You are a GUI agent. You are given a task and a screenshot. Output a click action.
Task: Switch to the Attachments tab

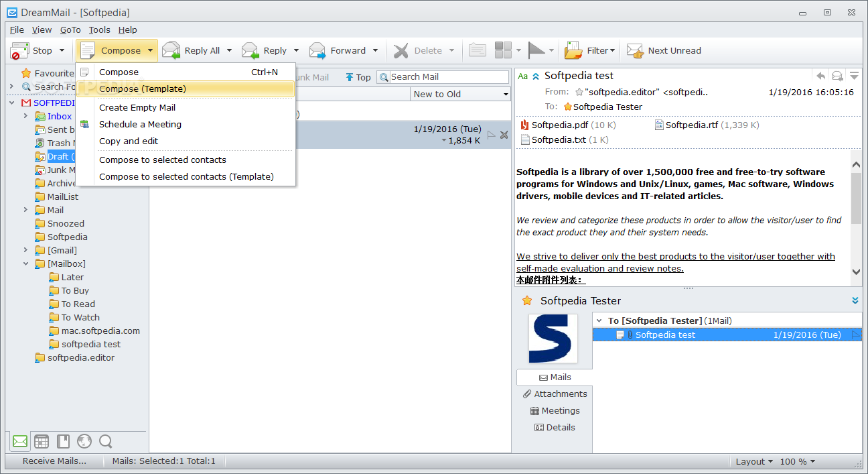tap(554, 394)
